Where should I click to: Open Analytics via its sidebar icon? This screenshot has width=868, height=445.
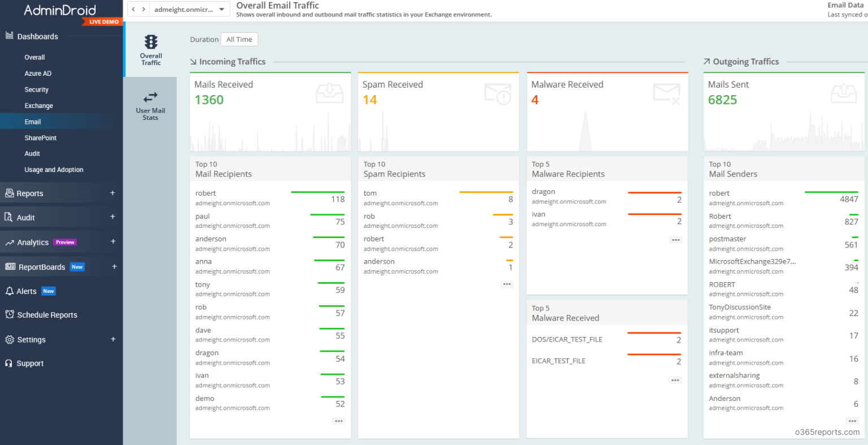[8, 241]
